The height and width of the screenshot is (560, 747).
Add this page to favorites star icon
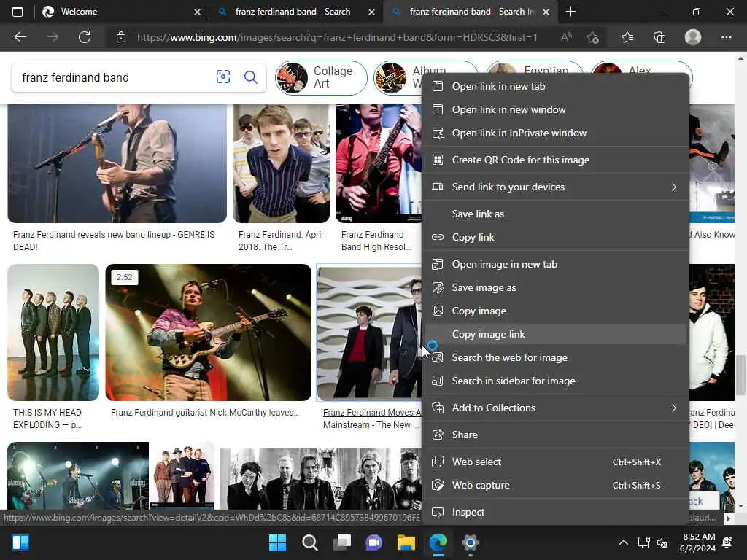[592, 37]
